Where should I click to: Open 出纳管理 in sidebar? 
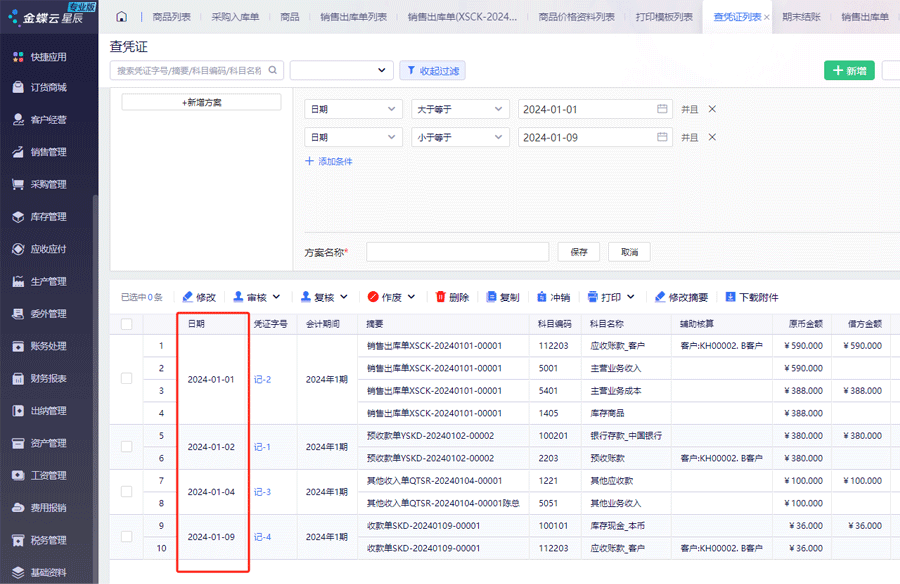pyautogui.click(x=40, y=411)
